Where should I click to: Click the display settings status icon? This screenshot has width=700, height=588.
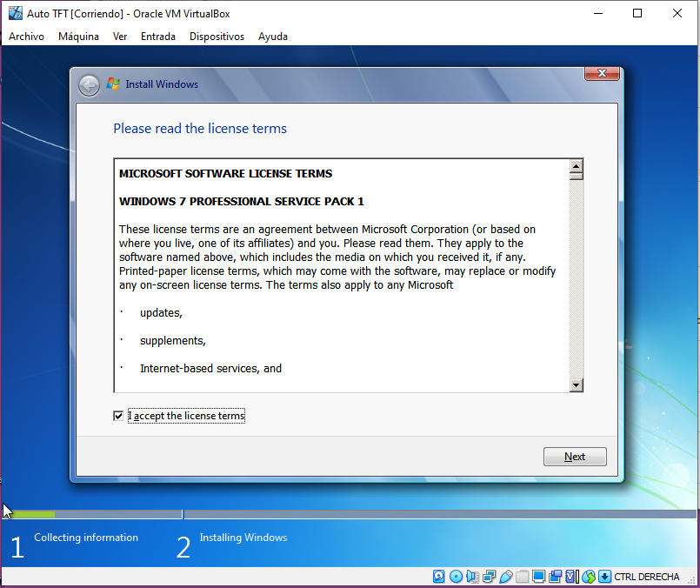[x=539, y=577]
